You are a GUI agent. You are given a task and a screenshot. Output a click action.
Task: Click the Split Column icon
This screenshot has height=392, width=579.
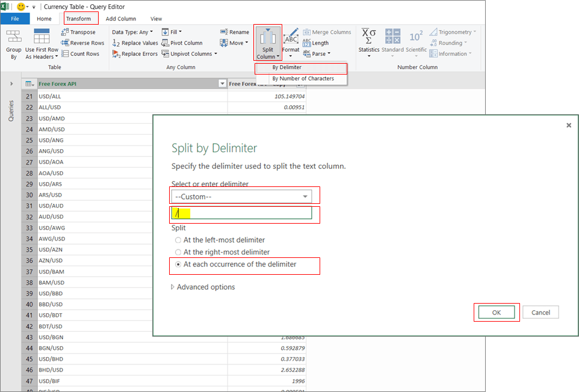[x=268, y=36]
